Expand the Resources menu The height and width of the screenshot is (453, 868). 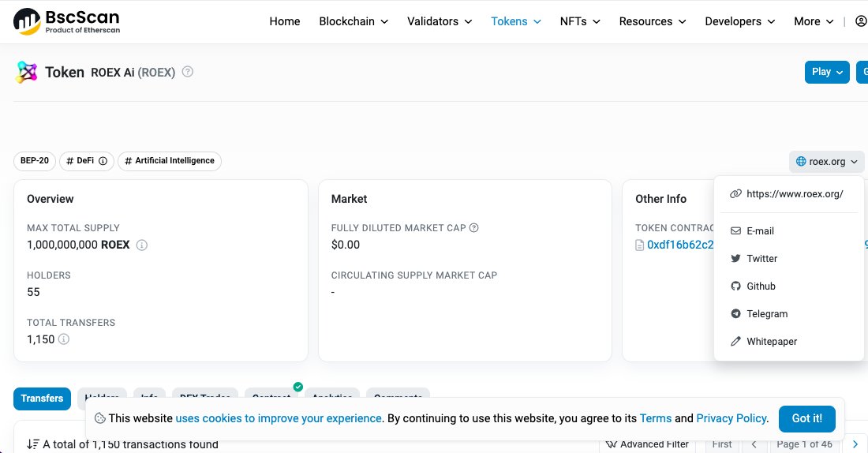point(653,21)
